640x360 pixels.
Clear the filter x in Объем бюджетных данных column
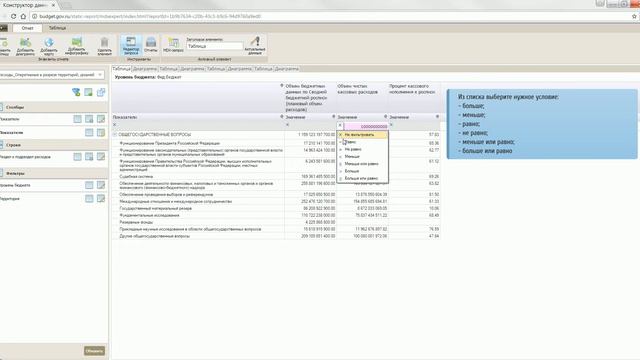click(x=287, y=125)
